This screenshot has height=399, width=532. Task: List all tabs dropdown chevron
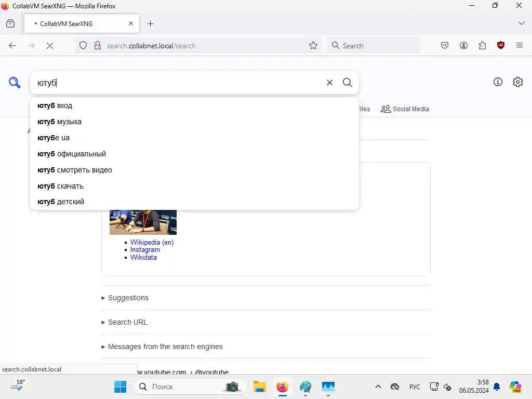(x=522, y=23)
